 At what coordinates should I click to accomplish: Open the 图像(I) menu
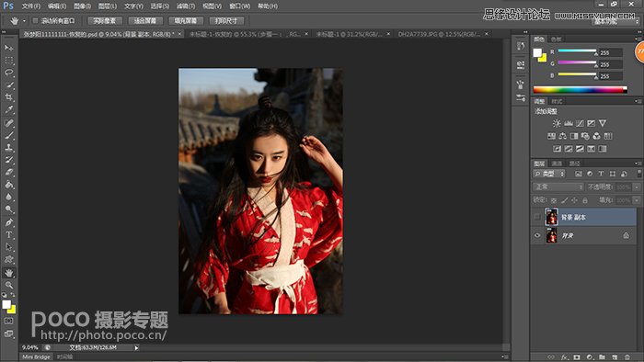tap(82, 6)
